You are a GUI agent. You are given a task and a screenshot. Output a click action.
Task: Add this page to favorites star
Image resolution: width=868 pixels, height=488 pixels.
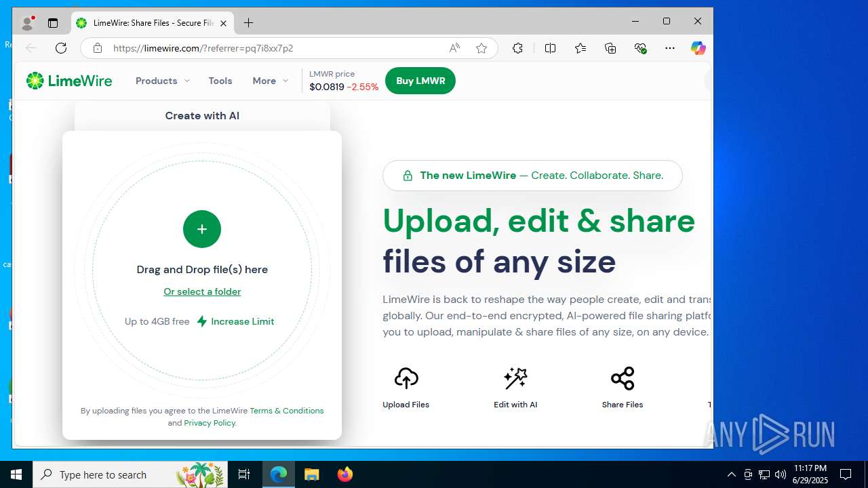point(481,48)
